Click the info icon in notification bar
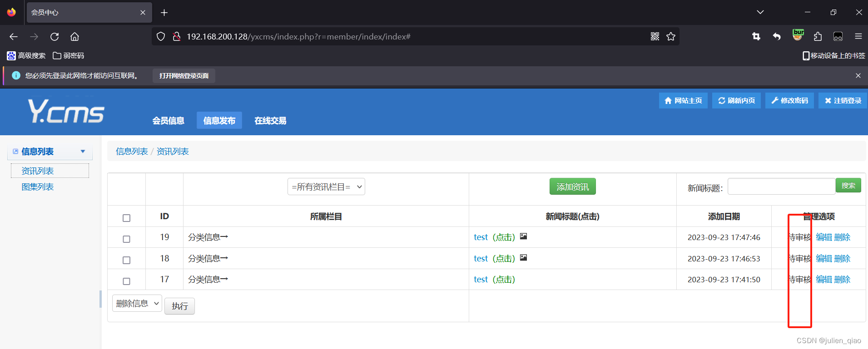868x349 pixels. click(x=16, y=76)
